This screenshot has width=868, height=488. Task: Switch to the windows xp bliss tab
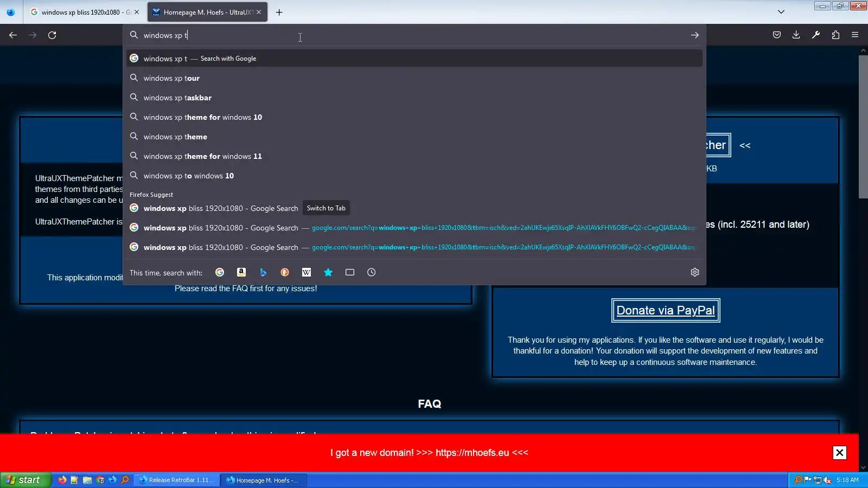coord(85,12)
